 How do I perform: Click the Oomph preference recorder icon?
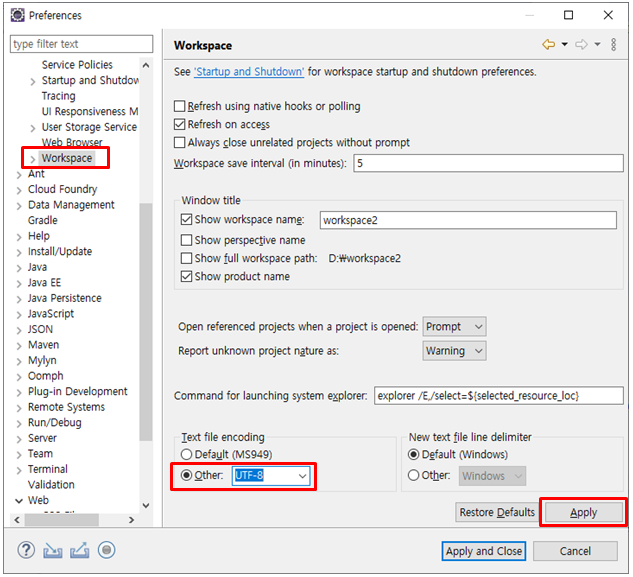coord(107,550)
